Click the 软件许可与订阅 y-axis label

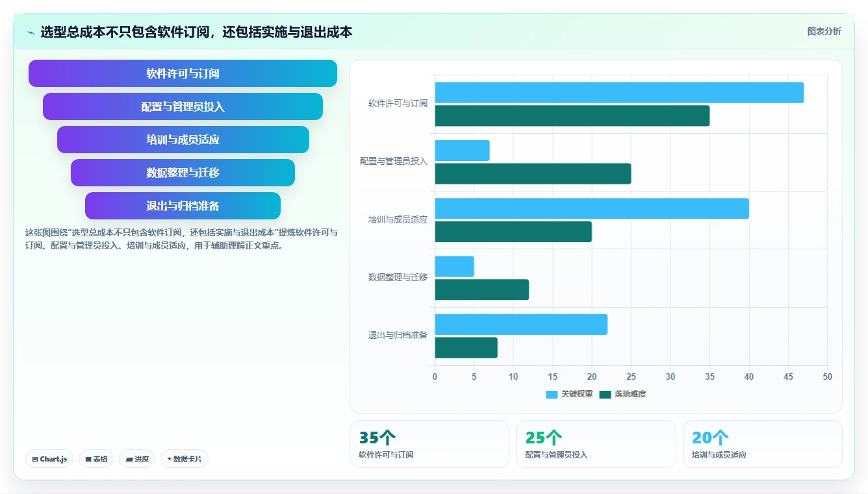398,103
